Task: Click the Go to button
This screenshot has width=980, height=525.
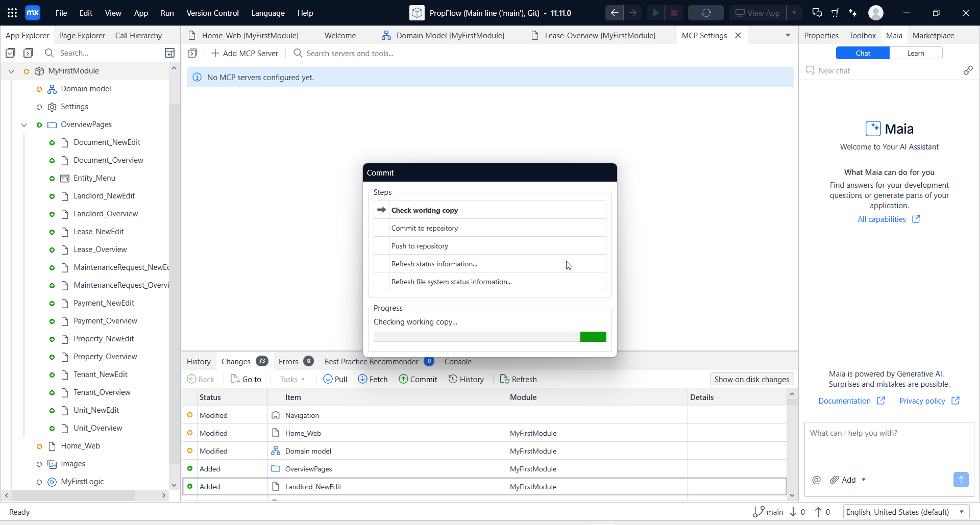Action: click(x=246, y=379)
